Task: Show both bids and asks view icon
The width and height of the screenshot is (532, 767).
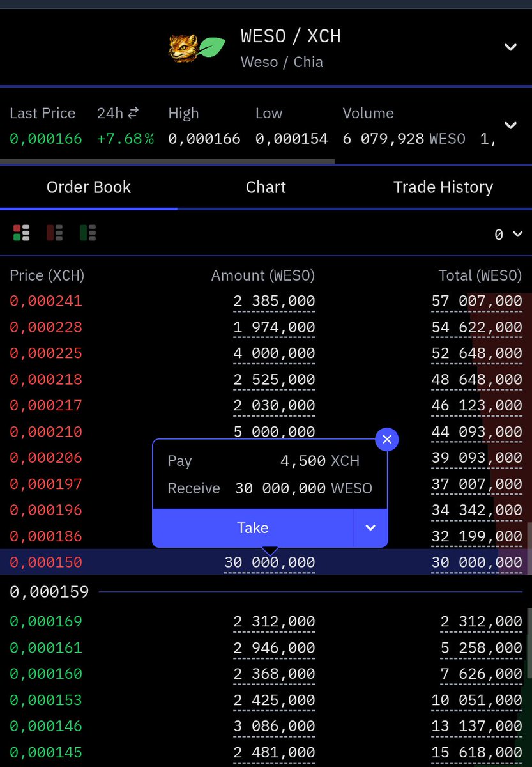Action: 21,233
